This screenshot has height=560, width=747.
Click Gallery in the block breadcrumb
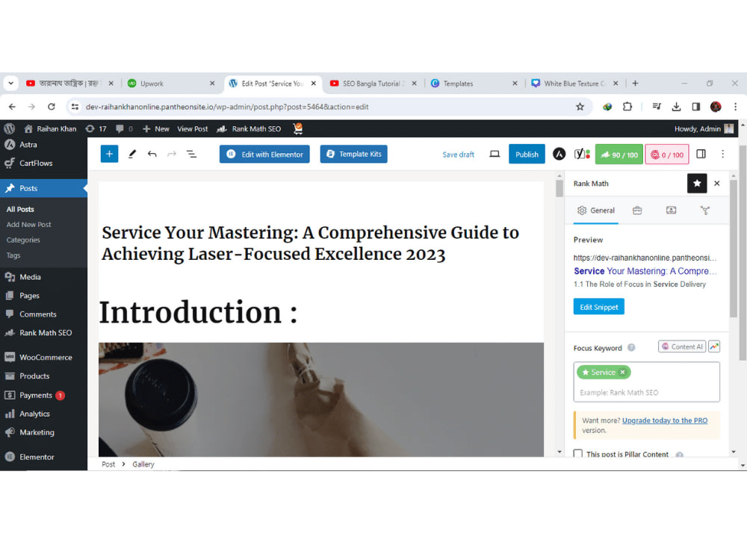point(143,464)
